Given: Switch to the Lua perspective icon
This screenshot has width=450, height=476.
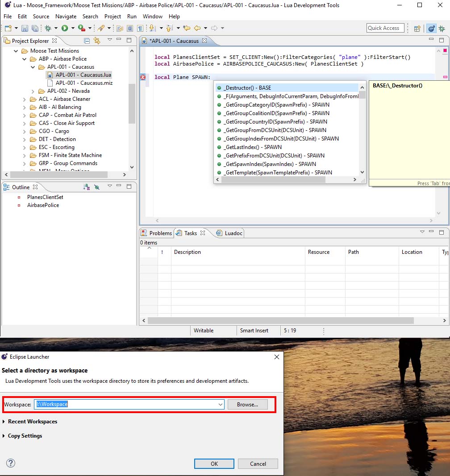Looking at the screenshot, I should point(431,29).
